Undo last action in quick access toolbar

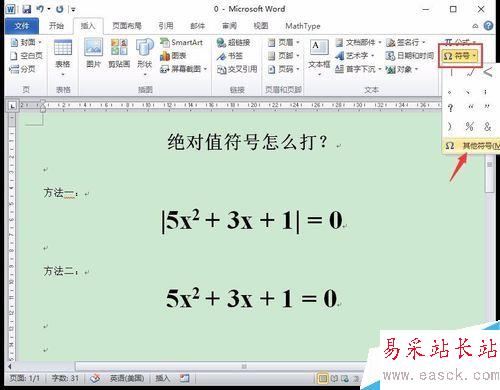pos(40,9)
